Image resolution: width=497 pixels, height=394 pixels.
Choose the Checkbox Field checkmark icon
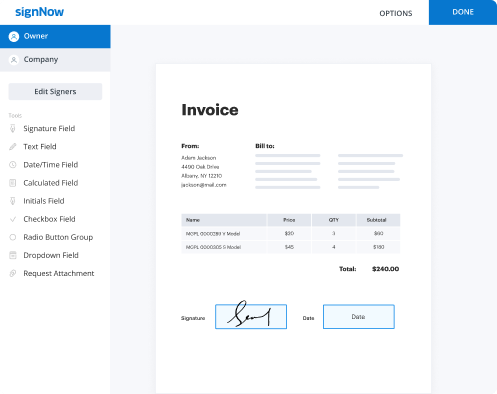pos(13,219)
